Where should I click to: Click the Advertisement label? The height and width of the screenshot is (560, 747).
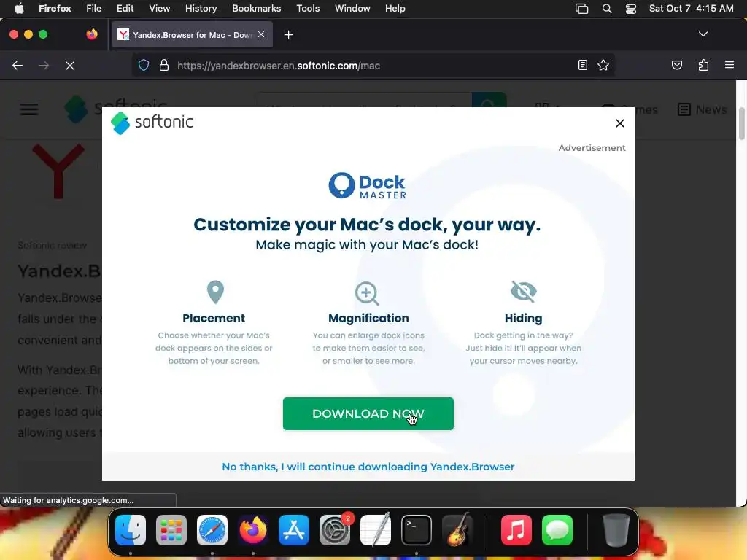coord(592,147)
